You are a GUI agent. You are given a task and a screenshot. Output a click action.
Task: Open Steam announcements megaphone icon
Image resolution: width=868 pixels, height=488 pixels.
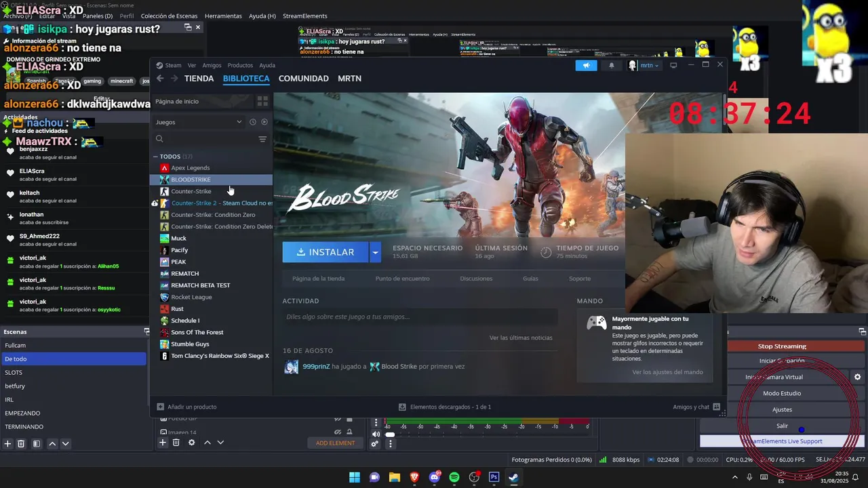pos(586,65)
